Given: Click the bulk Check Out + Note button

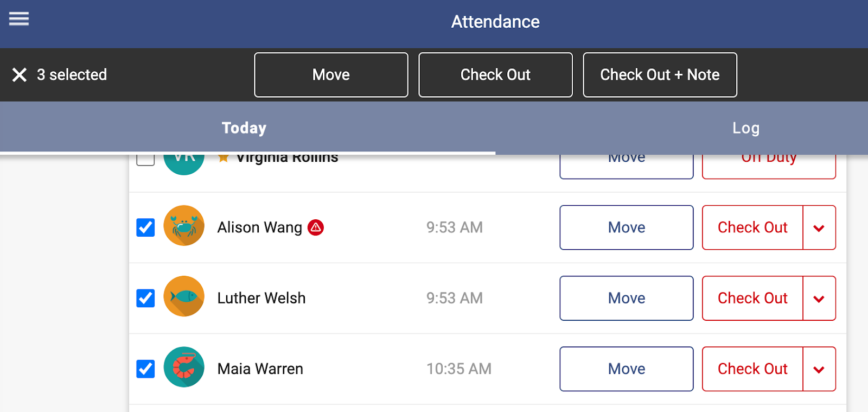Looking at the screenshot, I should 660,75.
